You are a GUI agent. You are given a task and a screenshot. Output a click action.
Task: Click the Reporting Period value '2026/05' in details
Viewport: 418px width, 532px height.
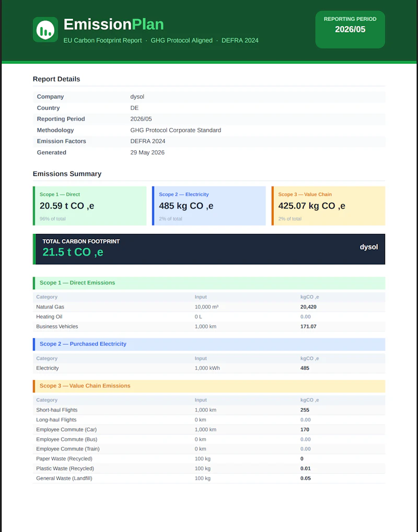141,119
